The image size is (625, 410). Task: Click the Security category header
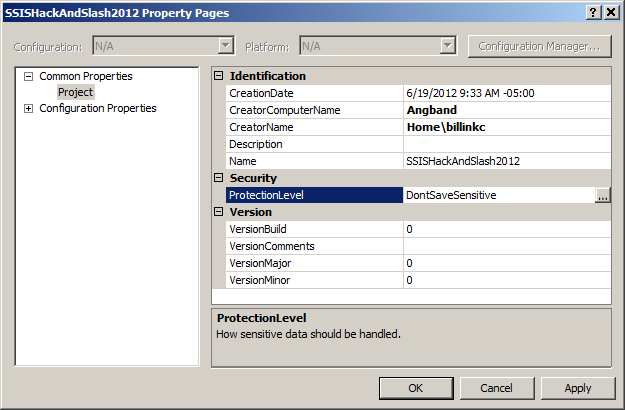tap(253, 178)
